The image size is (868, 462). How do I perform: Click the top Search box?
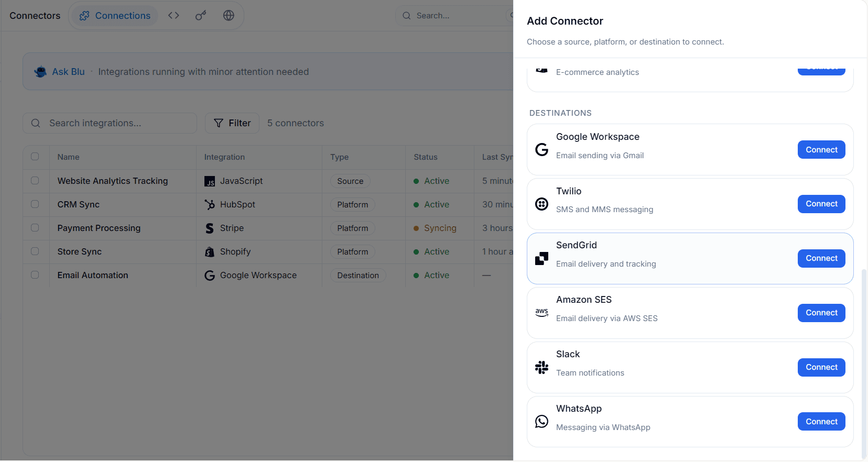(x=454, y=16)
